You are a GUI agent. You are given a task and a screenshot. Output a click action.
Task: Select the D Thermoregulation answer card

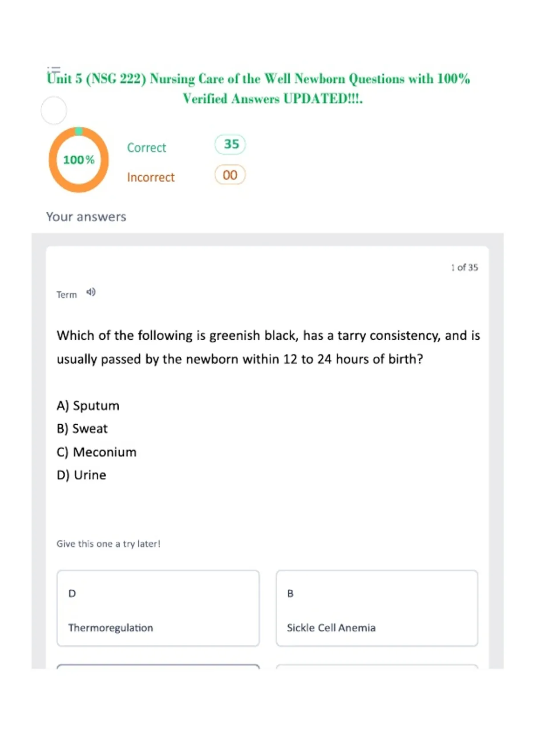[x=158, y=608]
